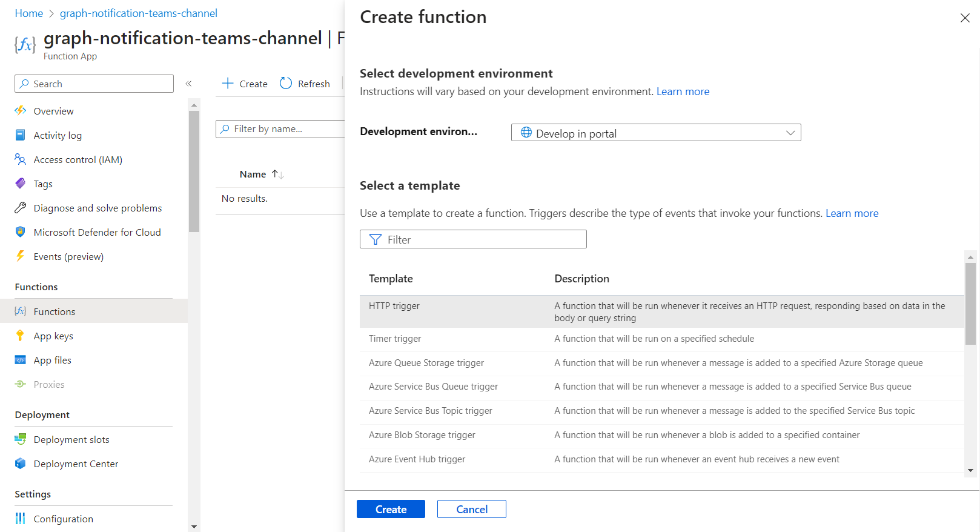
Task: Open the Configuration settings menu item
Action: pos(63,519)
